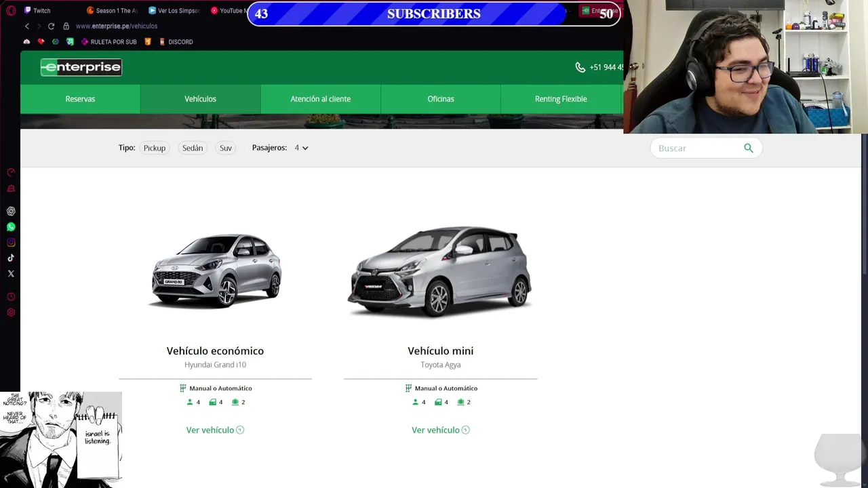Switch to the Twitch tab
This screenshot has height=488, width=868.
[37, 11]
